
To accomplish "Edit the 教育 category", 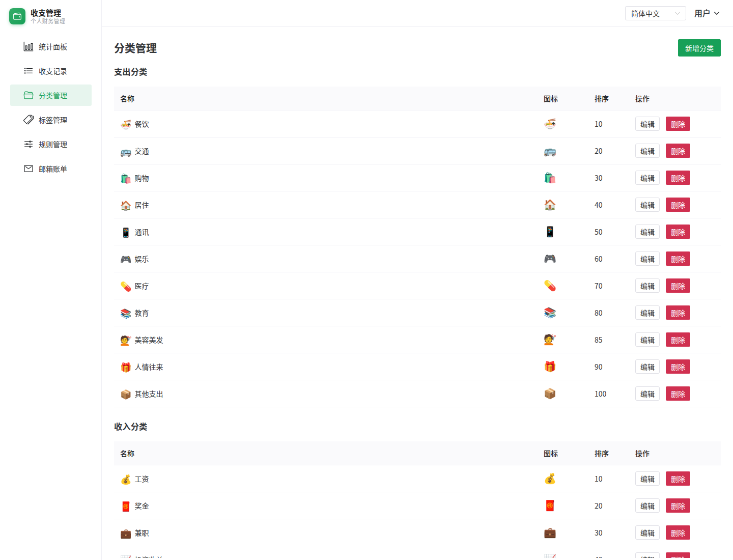I will click(647, 313).
